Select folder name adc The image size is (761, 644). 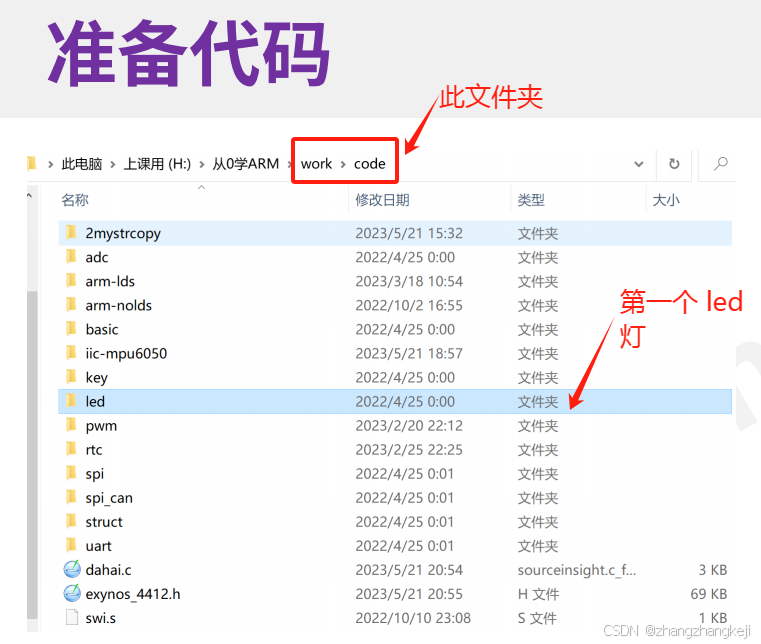point(97,257)
